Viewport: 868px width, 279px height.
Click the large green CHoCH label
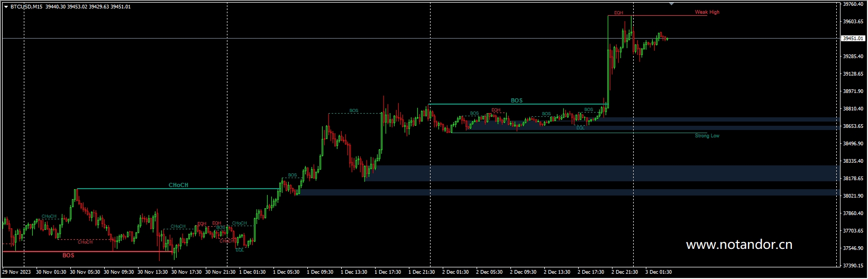tap(178, 185)
